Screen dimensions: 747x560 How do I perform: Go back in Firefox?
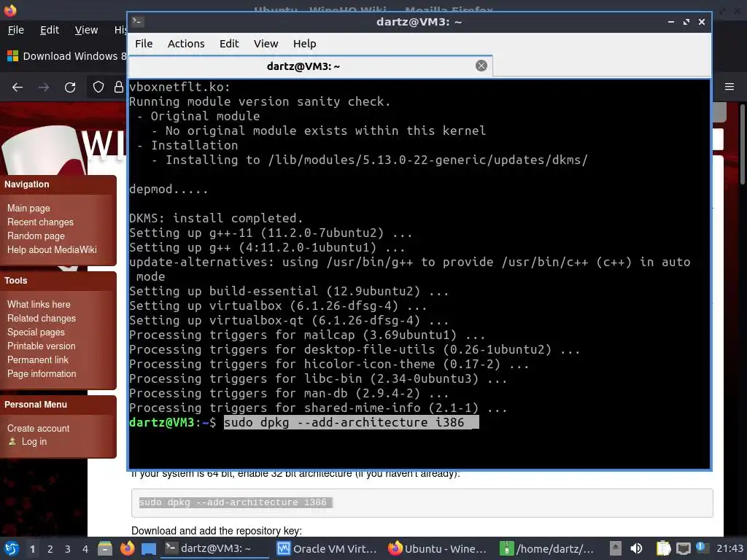[x=18, y=87]
